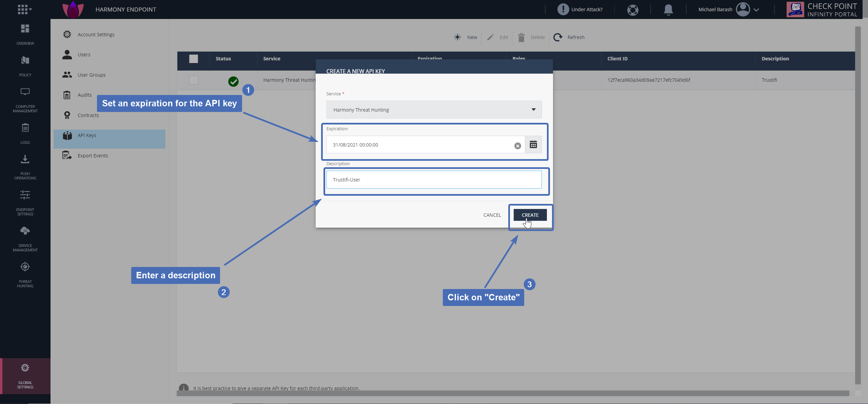Select Users menu item
The width and height of the screenshot is (868, 404).
pyautogui.click(x=109, y=55)
